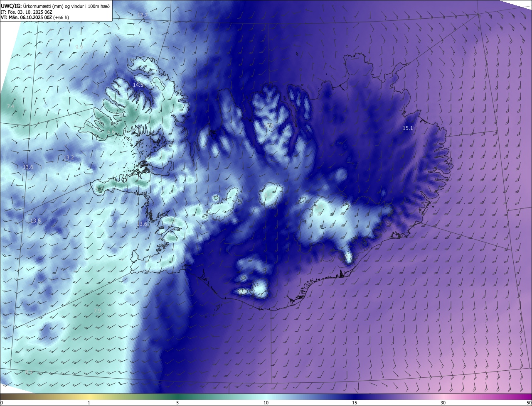Click the precipitation color scale bar

tap(266, 397)
